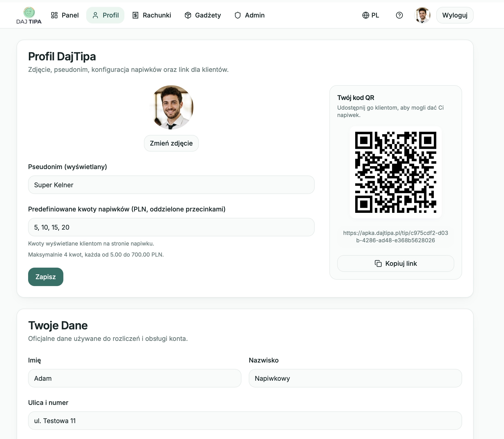The width and height of the screenshot is (504, 439).
Task: Click the Nazwisko field containing Napiwkowy
Action: pos(355,378)
